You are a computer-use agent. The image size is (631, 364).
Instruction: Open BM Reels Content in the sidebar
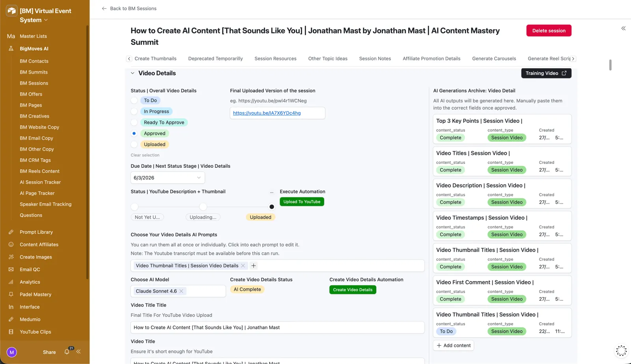click(x=39, y=171)
